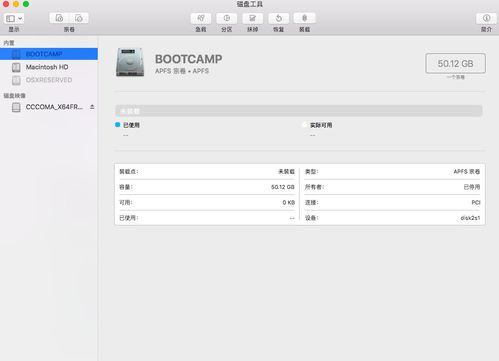Open the sidebar view options dropdown

tap(14, 18)
